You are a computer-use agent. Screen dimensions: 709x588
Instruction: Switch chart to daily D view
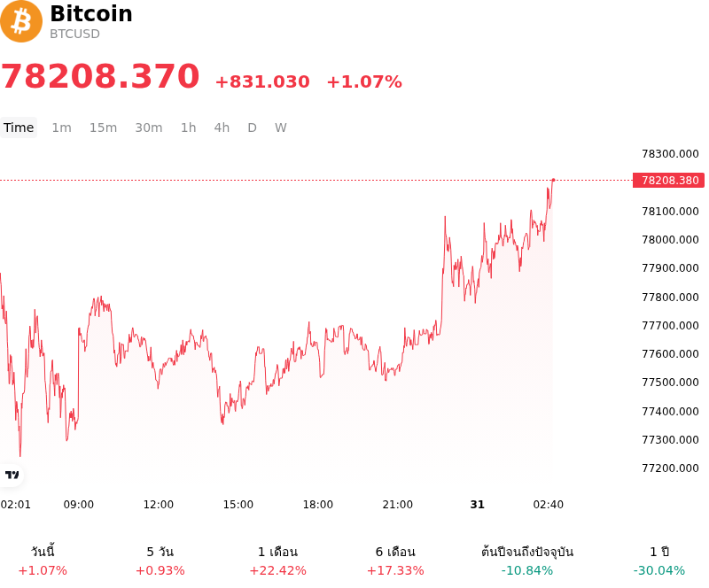(253, 128)
